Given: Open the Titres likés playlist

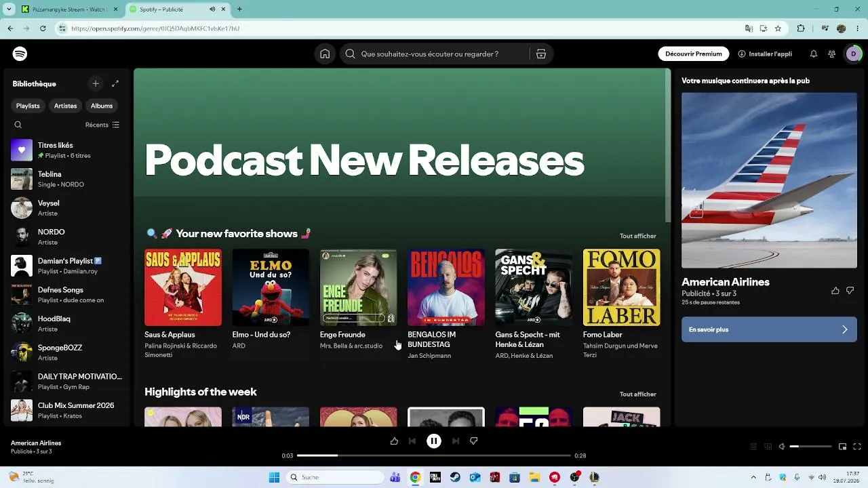Looking at the screenshot, I should tap(66, 150).
